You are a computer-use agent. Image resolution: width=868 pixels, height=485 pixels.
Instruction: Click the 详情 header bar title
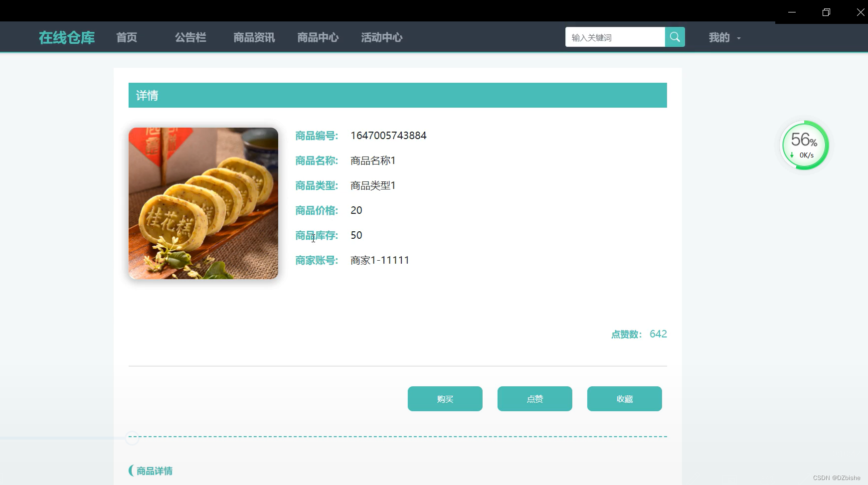pos(147,95)
